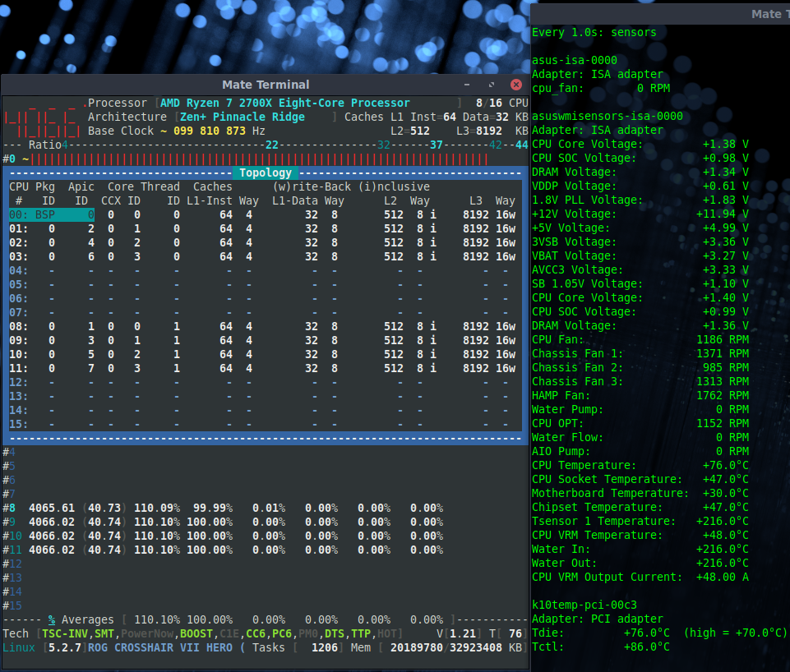Click the TSC-INV technology flag
The image size is (790, 672).
(65, 633)
